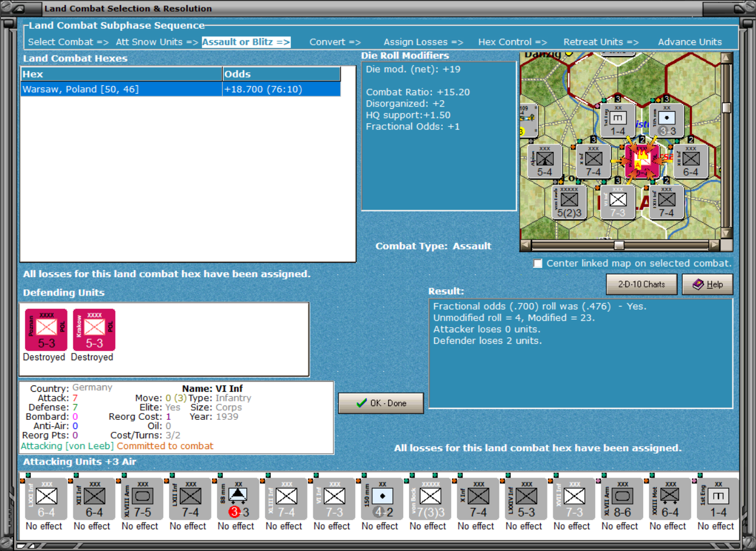The width and height of the screenshot is (756, 551).
Task: Click the map vertical scrollbar thumb
Action: tap(727, 108)
